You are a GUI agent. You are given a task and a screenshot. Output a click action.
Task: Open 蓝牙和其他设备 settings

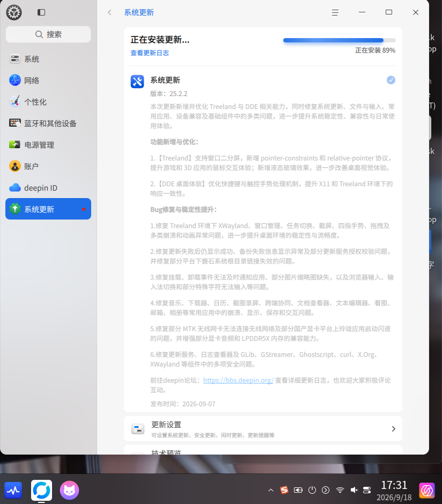click(x=48, y=123)
